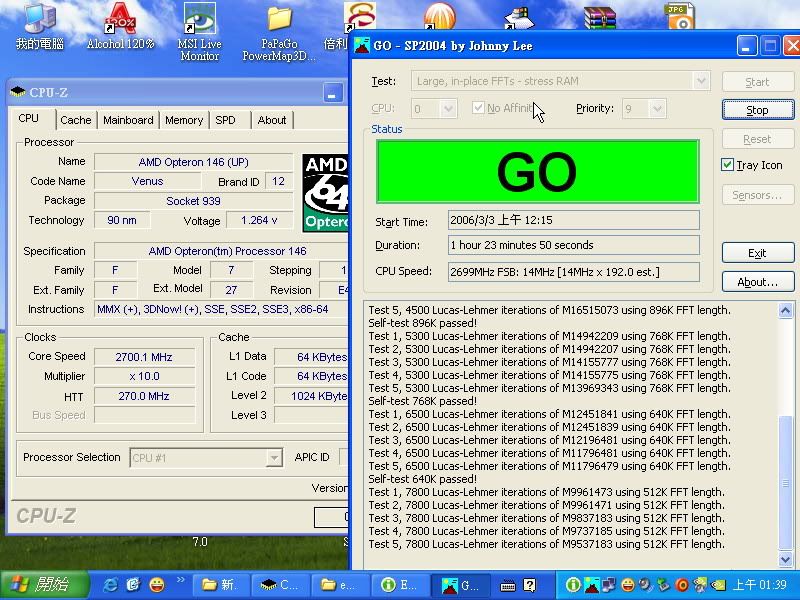Switch to the SPD tab in CPU-Z
Viewport: 800px width, 600px height.
coord(226,120)
